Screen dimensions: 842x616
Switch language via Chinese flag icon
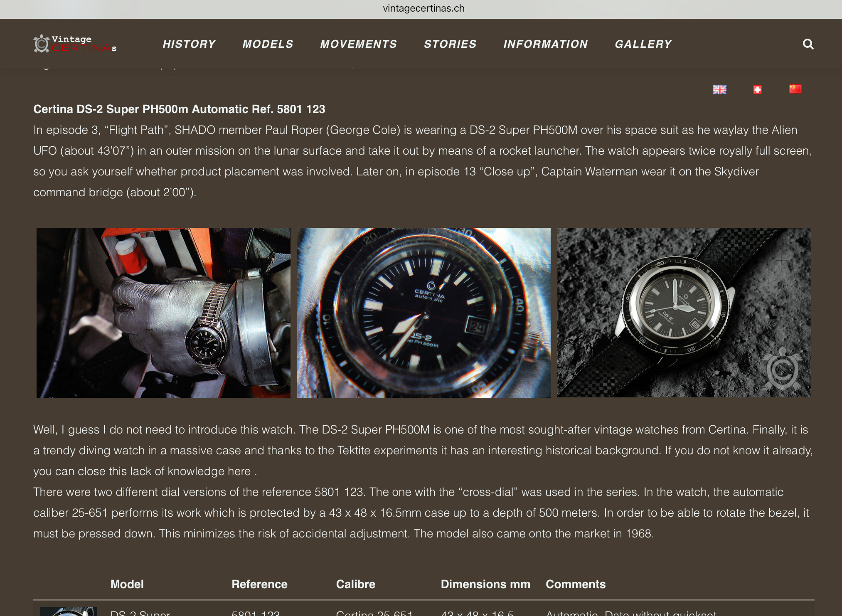[795, 89]
